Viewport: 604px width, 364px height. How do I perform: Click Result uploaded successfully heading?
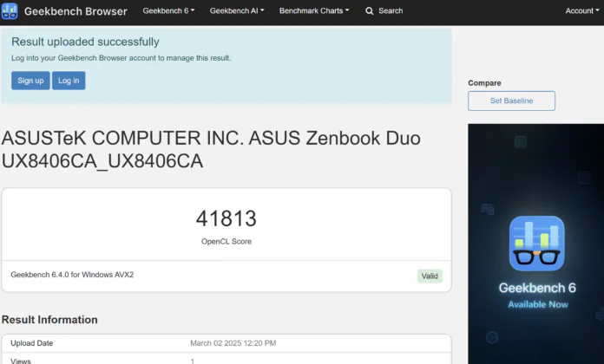(x=85, y=42)
